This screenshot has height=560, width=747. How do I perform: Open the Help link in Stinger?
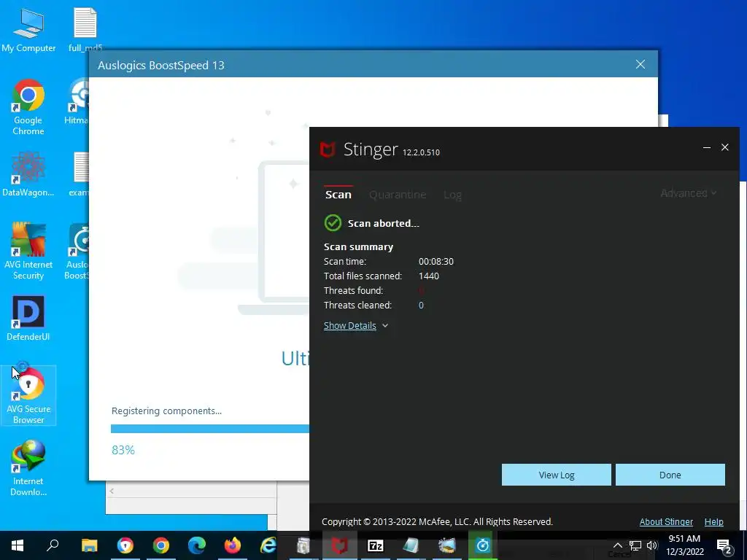(x=713, y=522)
